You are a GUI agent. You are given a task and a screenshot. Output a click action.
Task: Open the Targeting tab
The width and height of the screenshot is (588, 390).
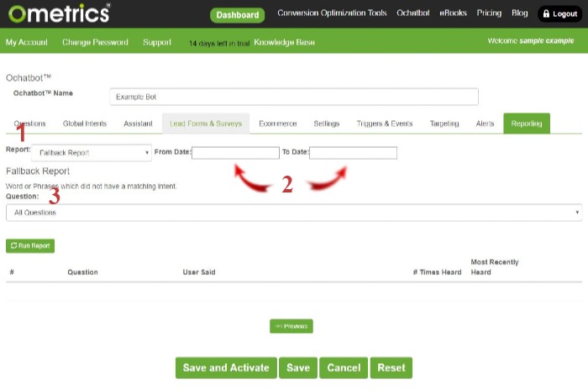click(x=444, y=124)
